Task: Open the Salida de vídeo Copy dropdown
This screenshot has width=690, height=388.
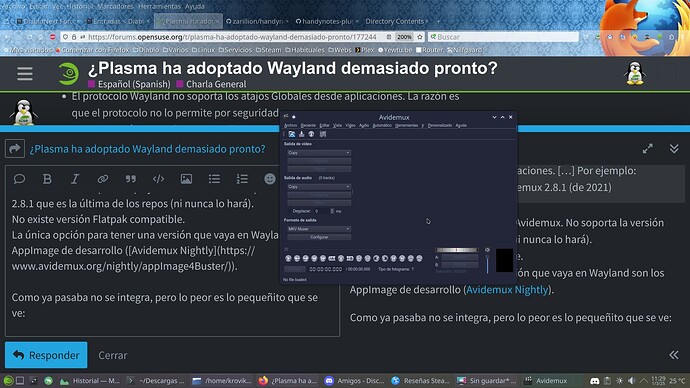Action: point(319,153)
